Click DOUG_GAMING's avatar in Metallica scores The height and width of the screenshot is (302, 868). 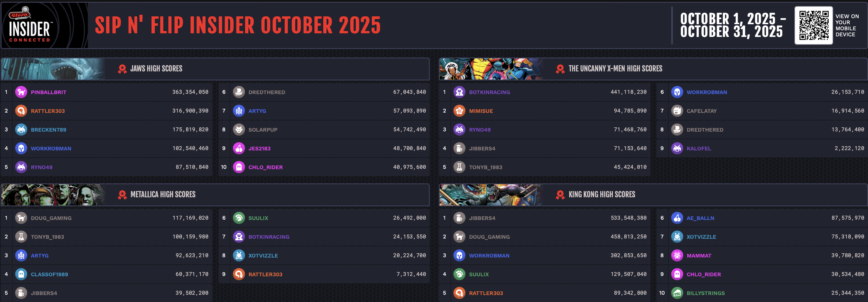[21, 218]
